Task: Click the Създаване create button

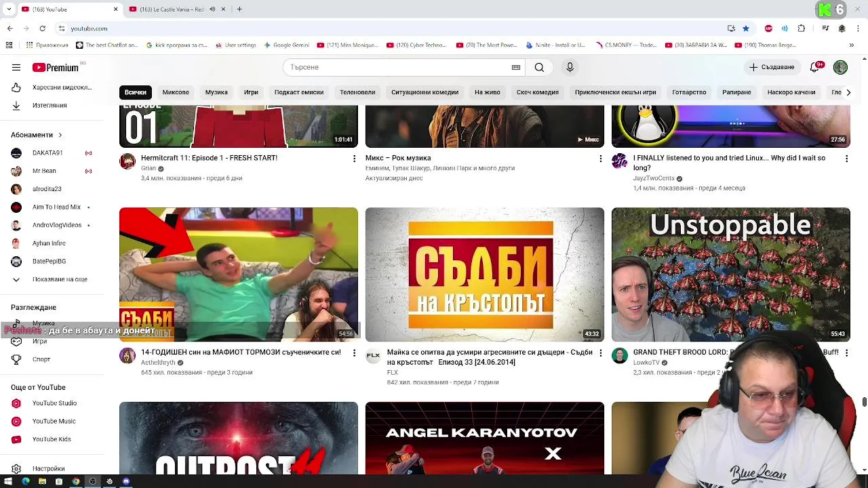Action: pos(772,67)
